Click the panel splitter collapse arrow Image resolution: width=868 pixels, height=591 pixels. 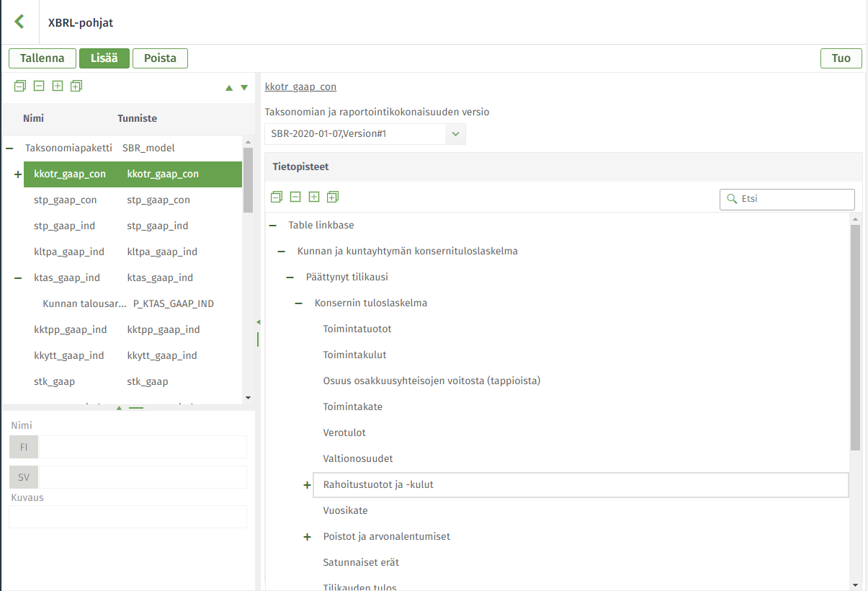258,322
